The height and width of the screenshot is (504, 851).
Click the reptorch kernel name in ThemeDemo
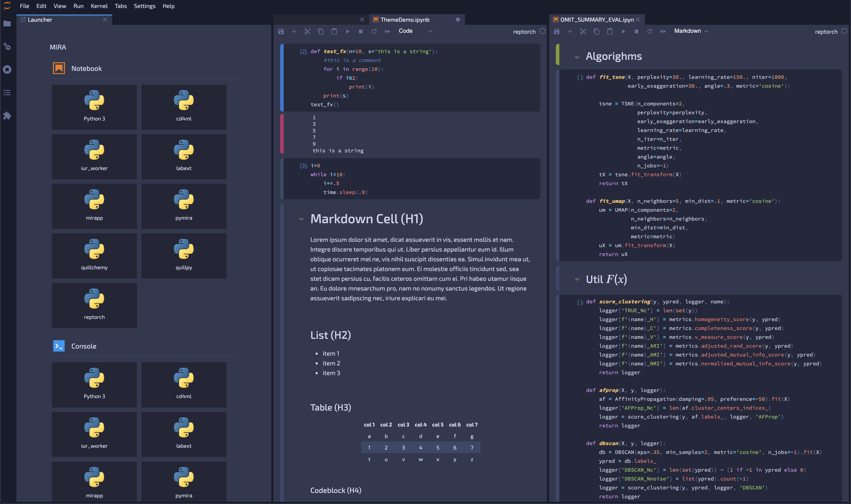[524, 32]
